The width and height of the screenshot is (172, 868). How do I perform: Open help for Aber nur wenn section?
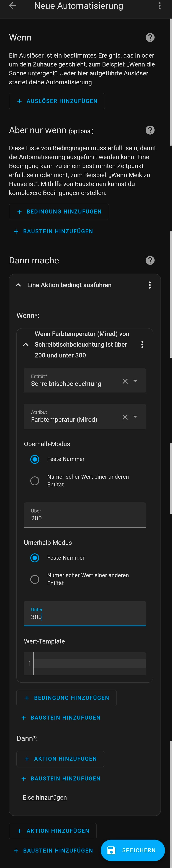tap(150, 130)
